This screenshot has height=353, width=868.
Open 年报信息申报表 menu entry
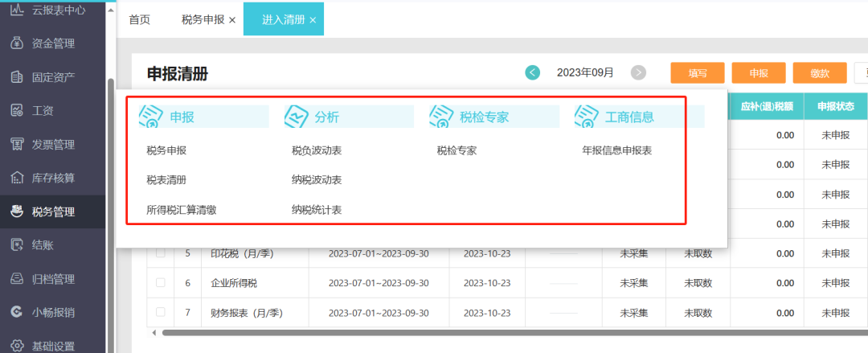tap(616, 150)
